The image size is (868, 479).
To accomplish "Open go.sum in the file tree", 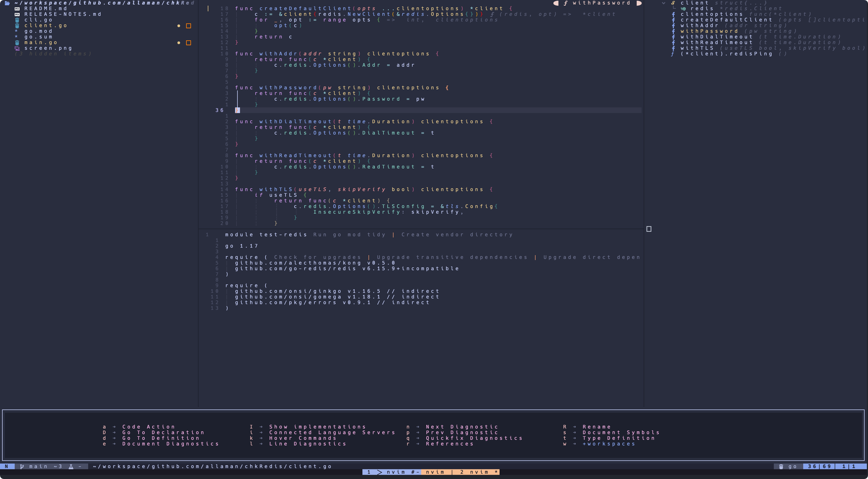I will 38,37.
